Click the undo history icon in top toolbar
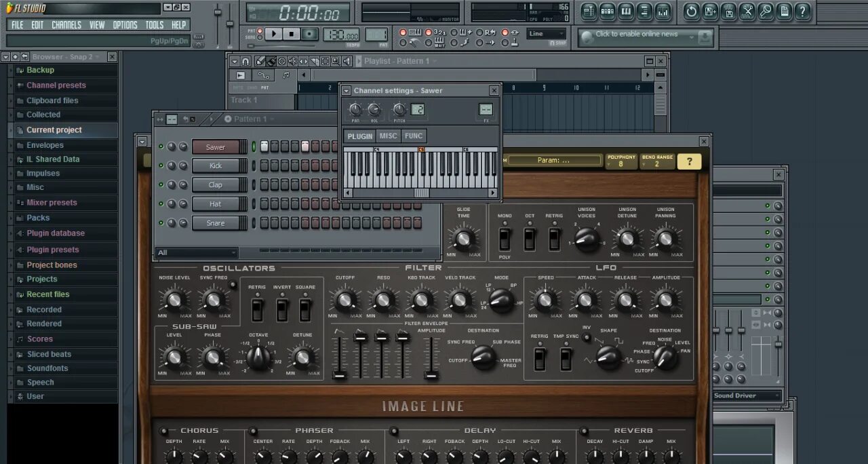The width and height of the screenshot is (868, 464). [x=692, y=11]
